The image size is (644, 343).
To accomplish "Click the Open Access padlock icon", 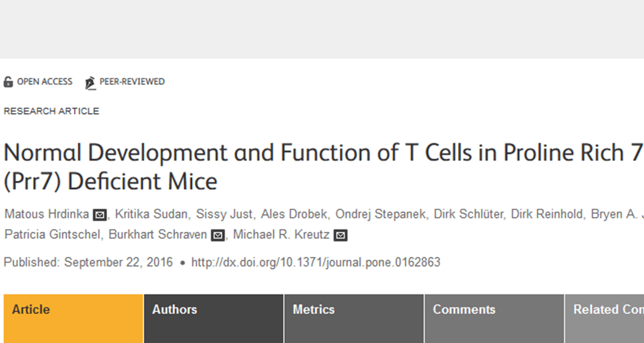I will click(8, 81).
